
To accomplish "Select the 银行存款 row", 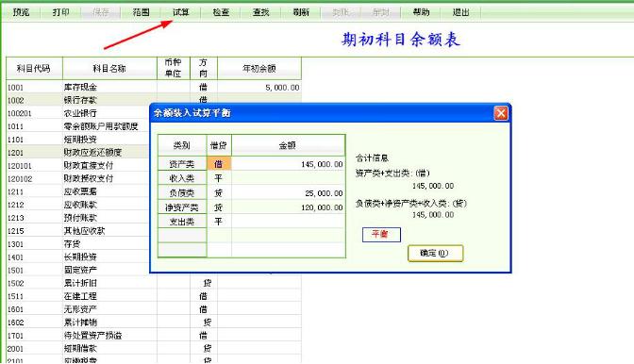I will [154, 99].
